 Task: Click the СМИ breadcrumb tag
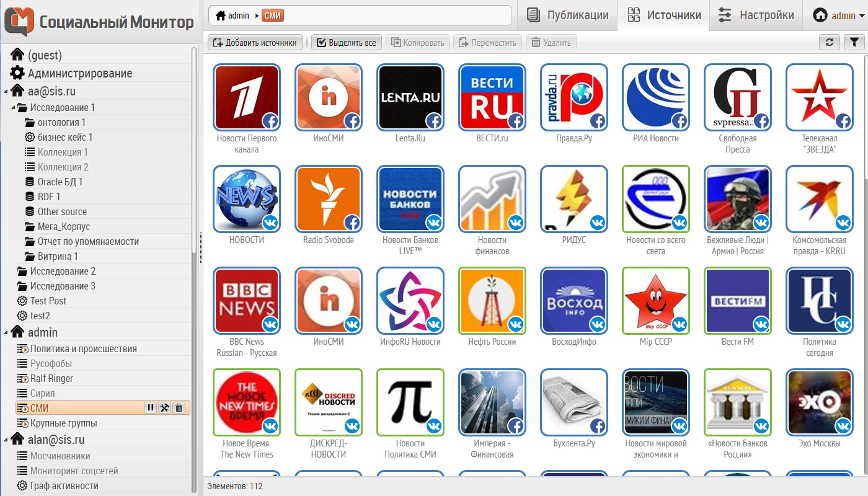273,15
